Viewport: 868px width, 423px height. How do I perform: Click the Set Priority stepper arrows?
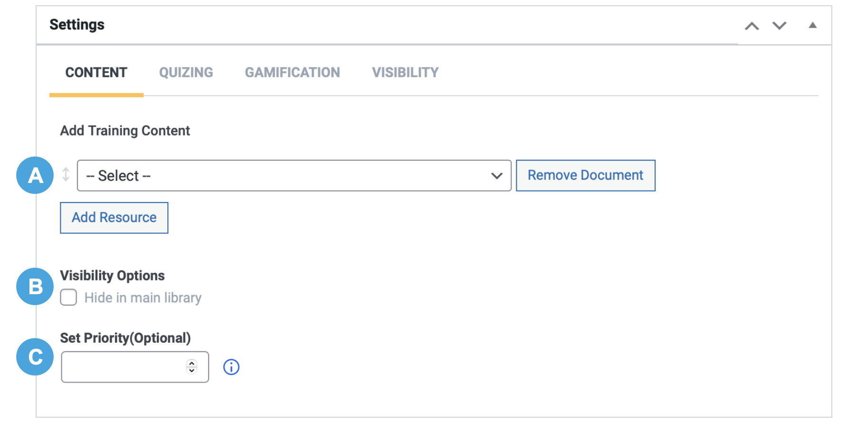[192, 367]
